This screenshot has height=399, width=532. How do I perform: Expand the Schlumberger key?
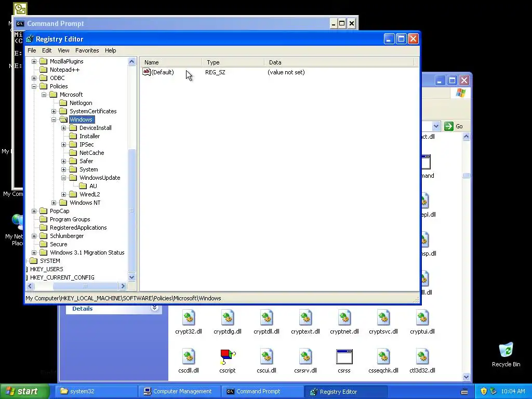pyautogui.click(x=34, y=236)
